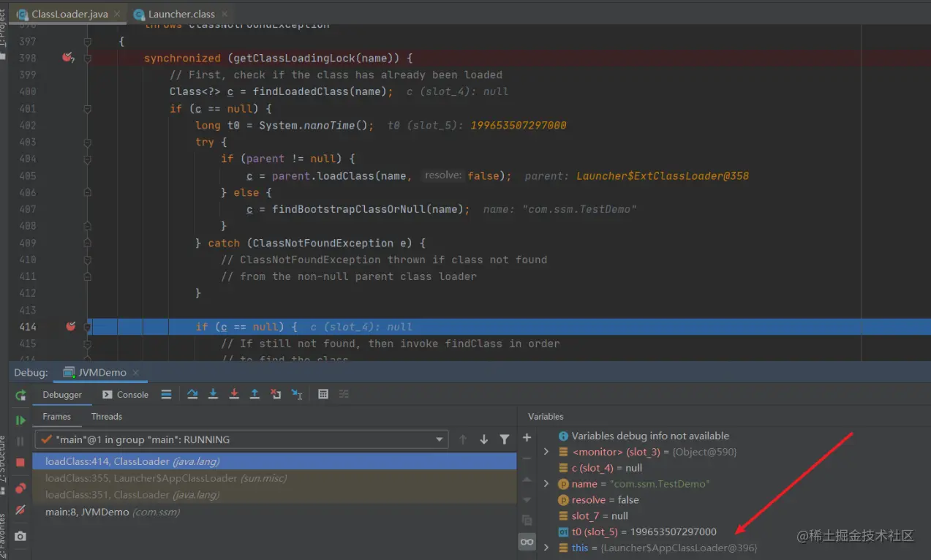Open the Evaluate Expression calculator

point(323,394)
